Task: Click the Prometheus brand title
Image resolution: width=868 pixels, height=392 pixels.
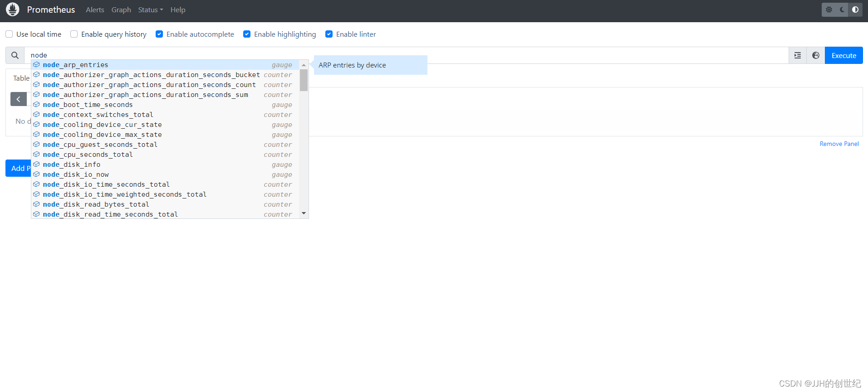Action: pos(51,10)
